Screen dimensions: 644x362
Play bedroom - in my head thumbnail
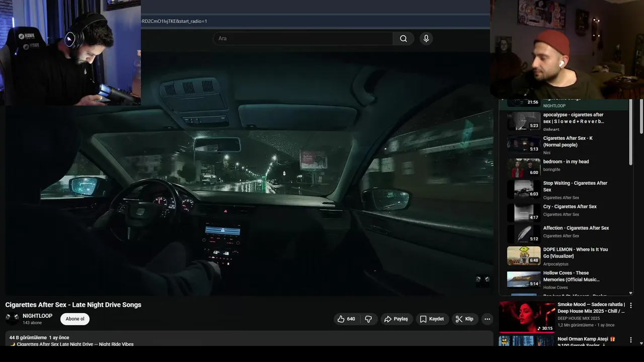point(524,168)
